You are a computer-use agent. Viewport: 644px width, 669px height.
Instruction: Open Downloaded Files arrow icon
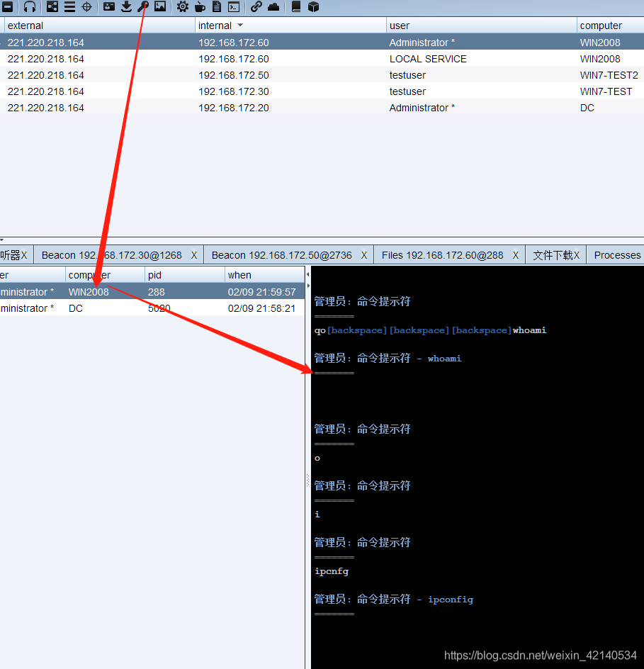click(126, 6)
